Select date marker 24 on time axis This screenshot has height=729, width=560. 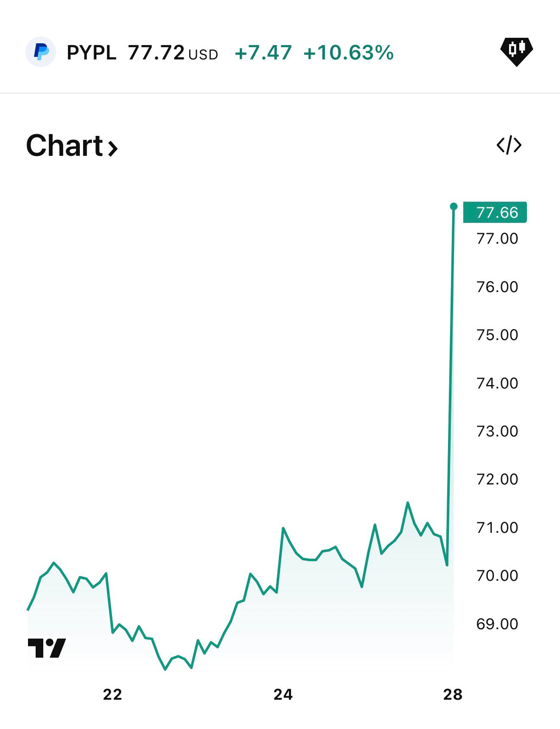[283, 695]
